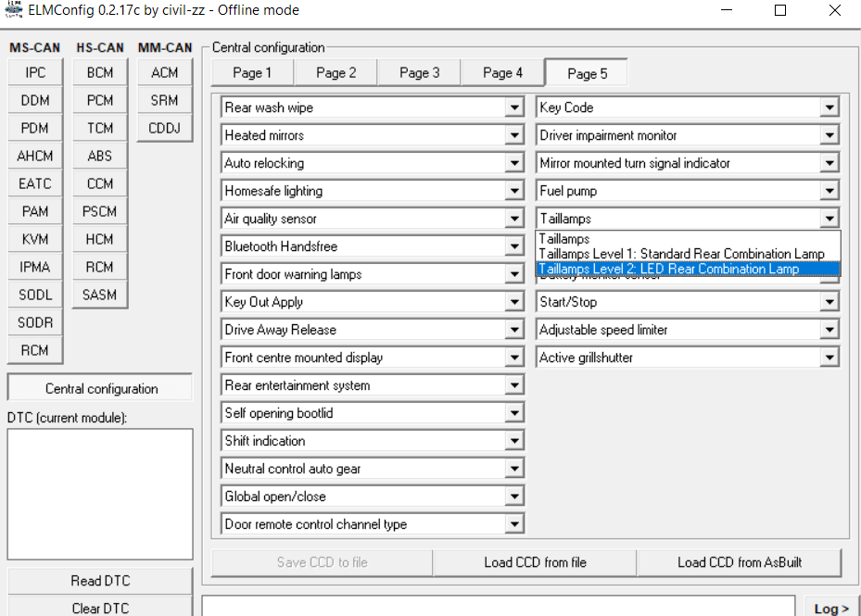861x616 pixels.
Task: Open the Start/Stop dropdown arrow
Action: click(829, 302)
